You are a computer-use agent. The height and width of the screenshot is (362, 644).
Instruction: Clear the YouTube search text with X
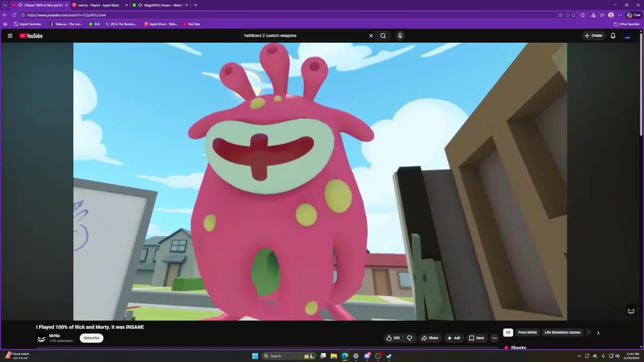[371, 36]
